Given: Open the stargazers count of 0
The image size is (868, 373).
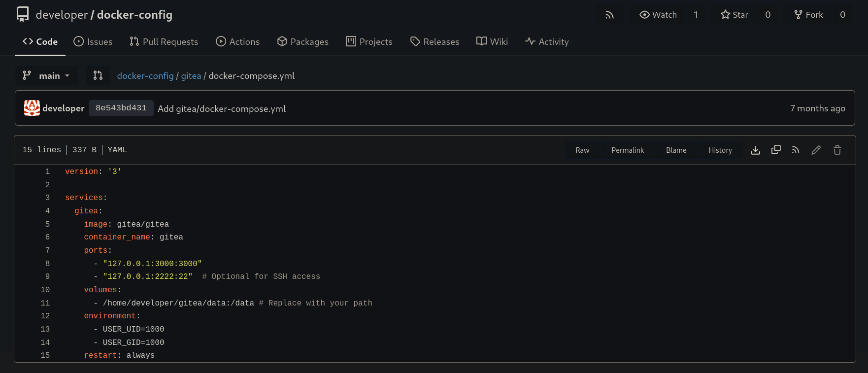Looking at the screenshot, I should (768, 15).
